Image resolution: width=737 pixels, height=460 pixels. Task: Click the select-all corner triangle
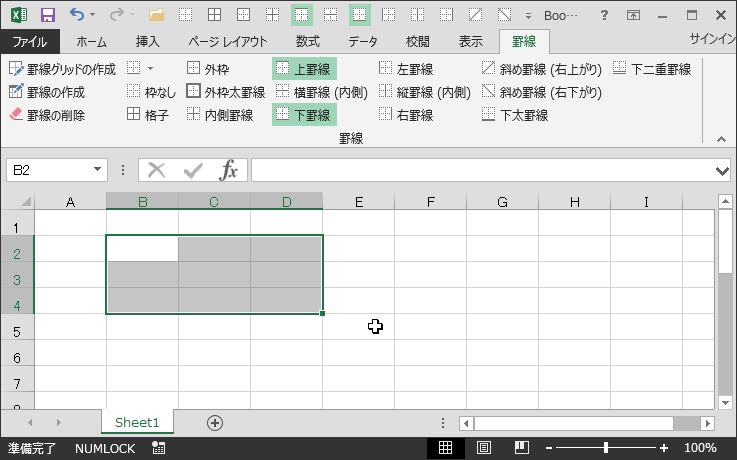[x=26, y=202]
